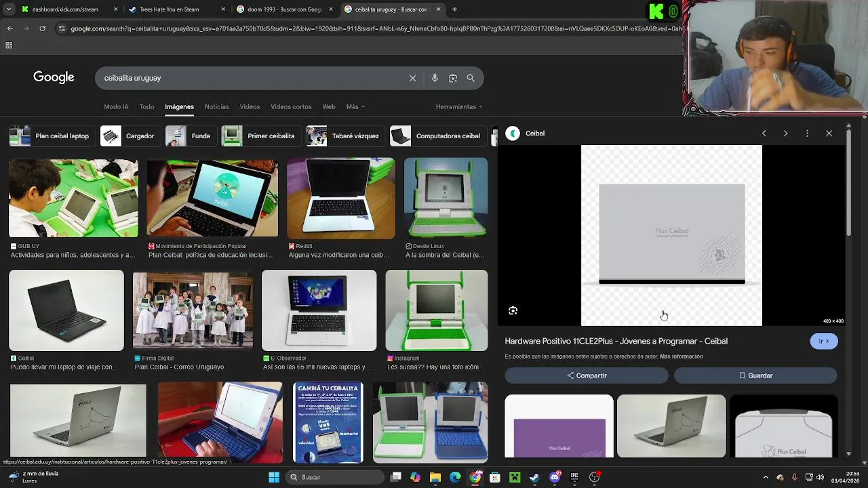Open Microsoft Edge from taskbar
This screenshot has width=868, height=488.
tap(455, 477)
